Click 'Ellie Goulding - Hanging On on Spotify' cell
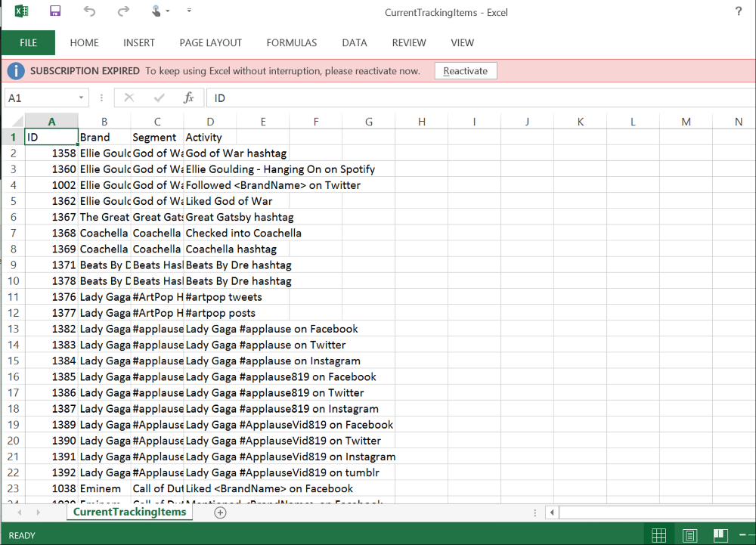756x545 pixels. click(280, 169)
